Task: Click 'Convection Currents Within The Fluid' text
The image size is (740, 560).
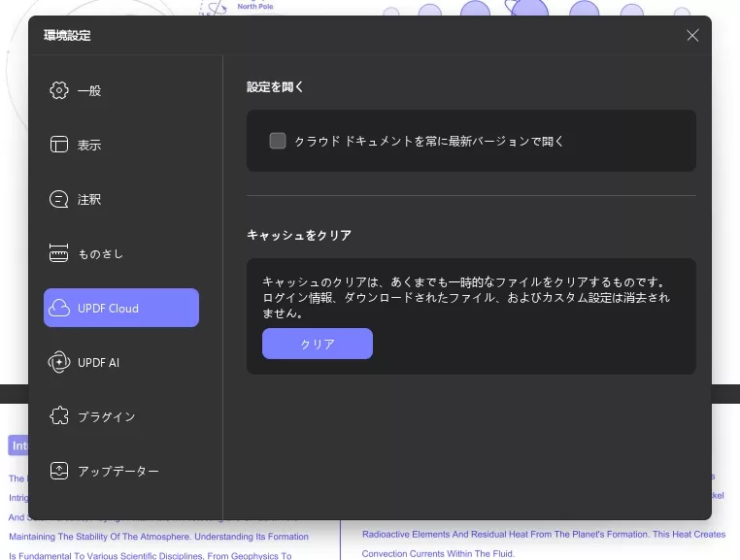Action: click(438, 553)
